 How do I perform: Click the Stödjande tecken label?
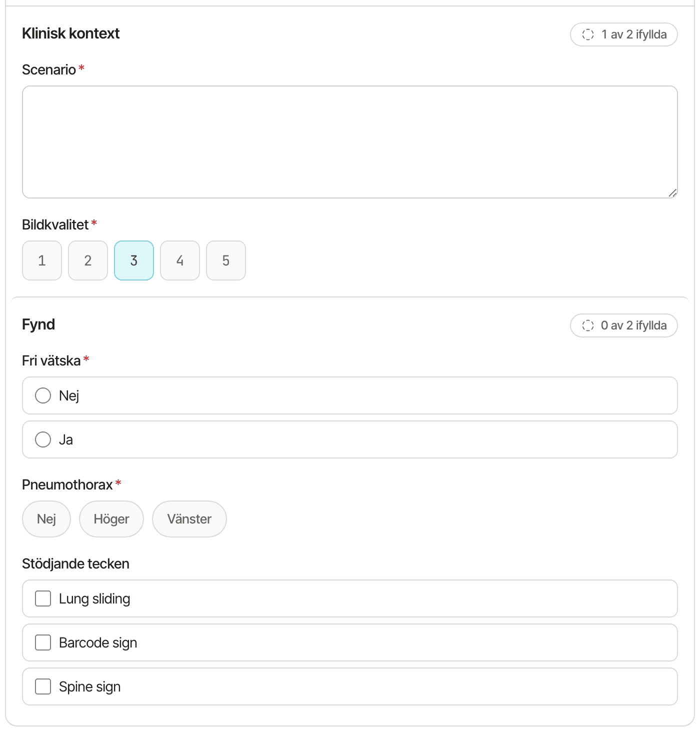[76, 563]
